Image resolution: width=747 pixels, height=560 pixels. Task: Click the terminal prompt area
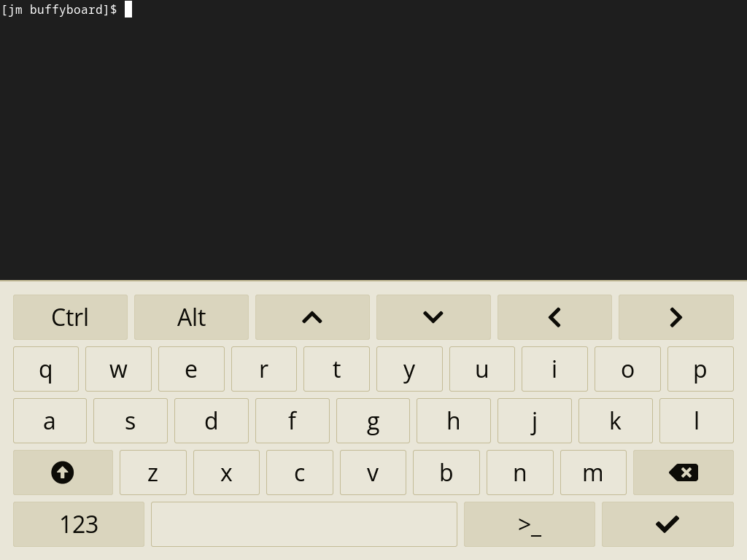(373, 140)
